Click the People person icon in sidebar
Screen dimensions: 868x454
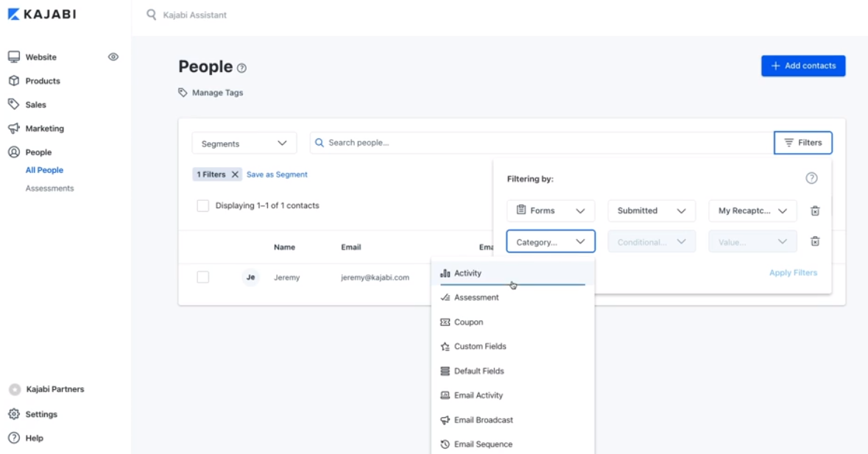point(14,152)
